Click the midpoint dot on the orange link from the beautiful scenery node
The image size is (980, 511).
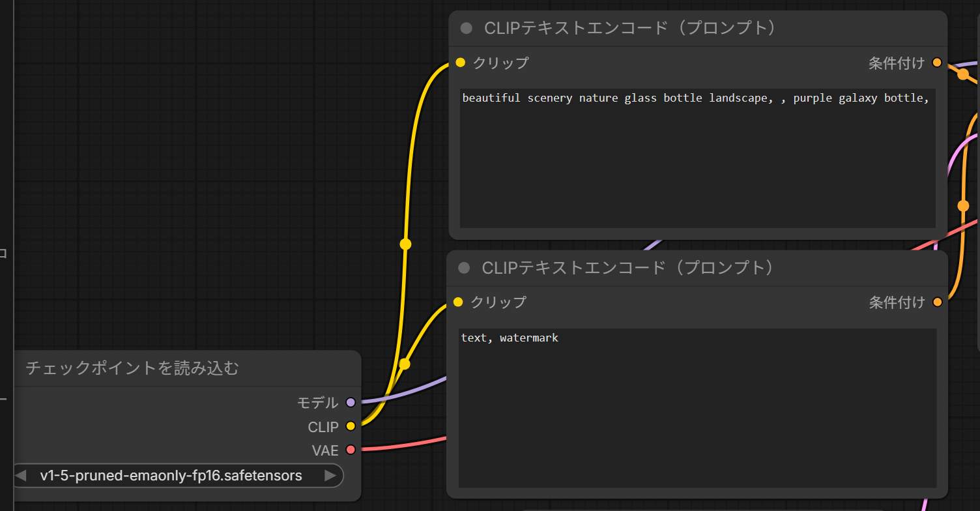962,74
